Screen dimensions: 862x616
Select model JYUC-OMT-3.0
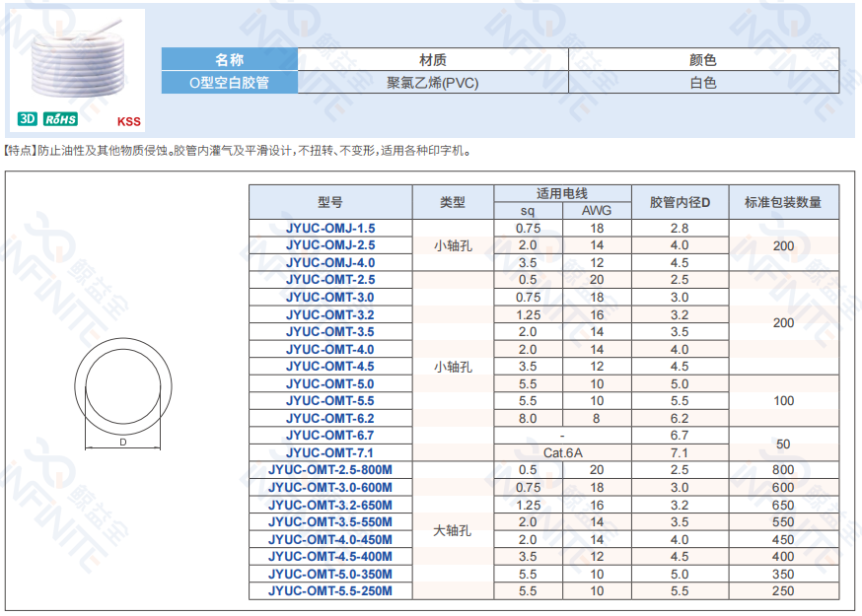pos(330,298)
